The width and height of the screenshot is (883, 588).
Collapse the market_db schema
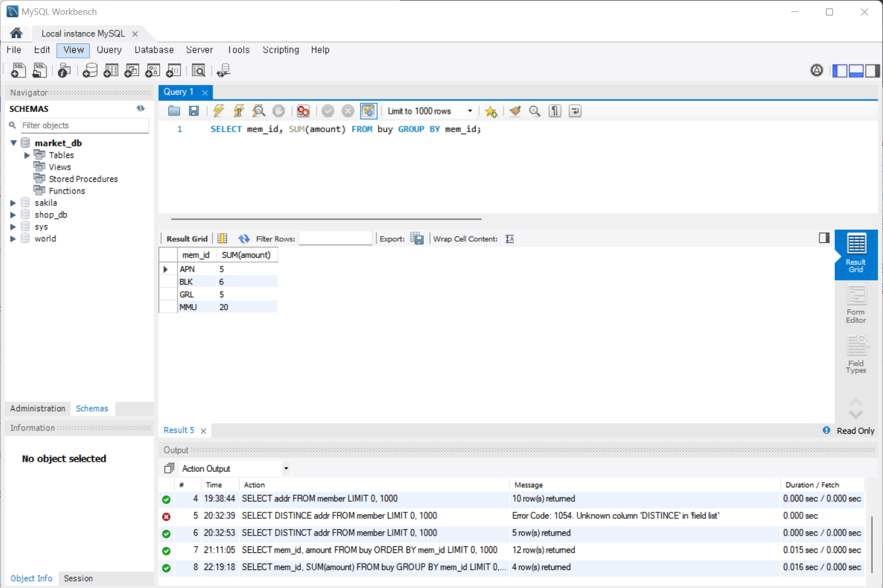click(x=13, y=143)
